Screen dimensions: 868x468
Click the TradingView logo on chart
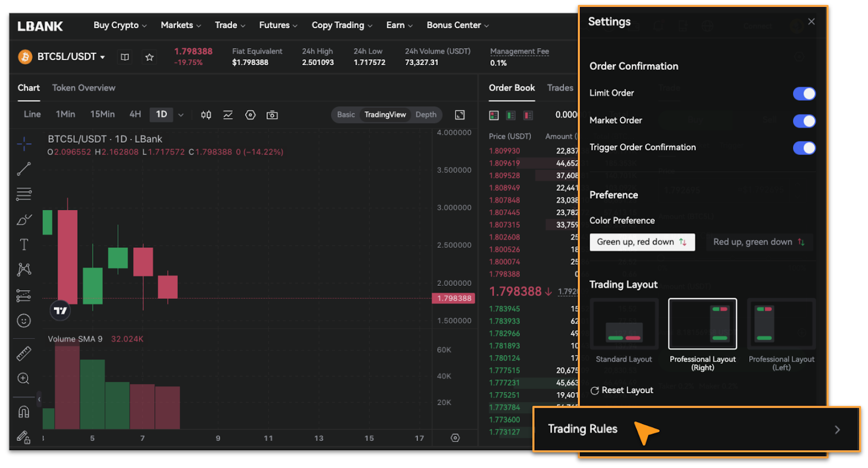(60, 311)
